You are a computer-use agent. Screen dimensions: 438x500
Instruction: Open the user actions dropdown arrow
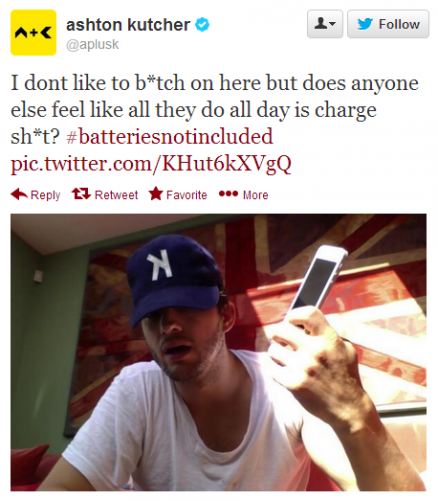[x=332, y=24]
